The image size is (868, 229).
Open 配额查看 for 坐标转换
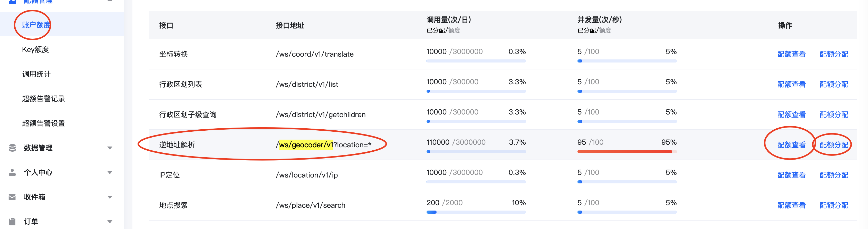(791, 54)
